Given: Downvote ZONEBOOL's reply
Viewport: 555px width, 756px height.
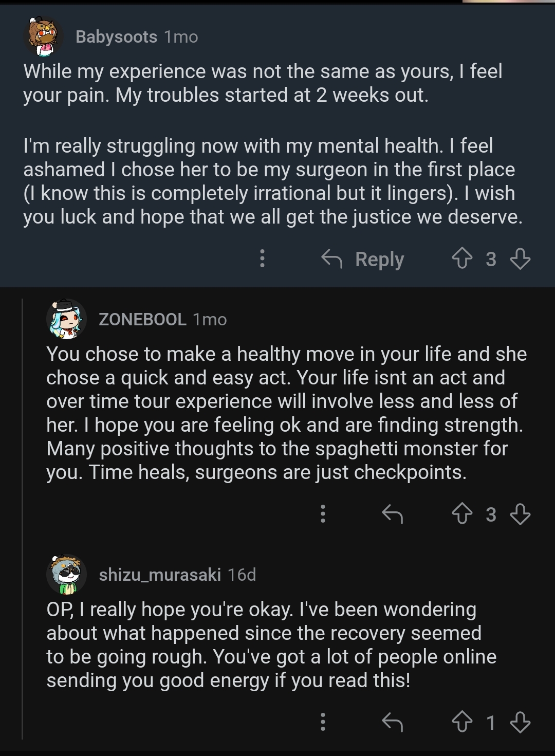Looking at the screenshot, I should pos(520,514).
